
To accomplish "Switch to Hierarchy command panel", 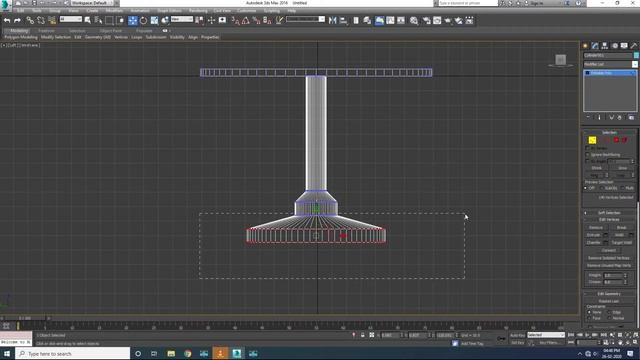I will pyautogui.click(x=604, y=46).
